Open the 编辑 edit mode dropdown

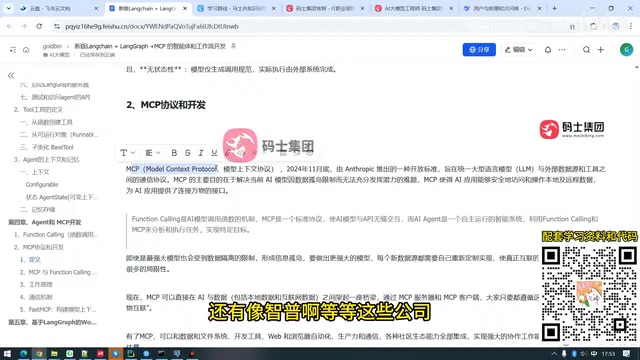[518, 49]
